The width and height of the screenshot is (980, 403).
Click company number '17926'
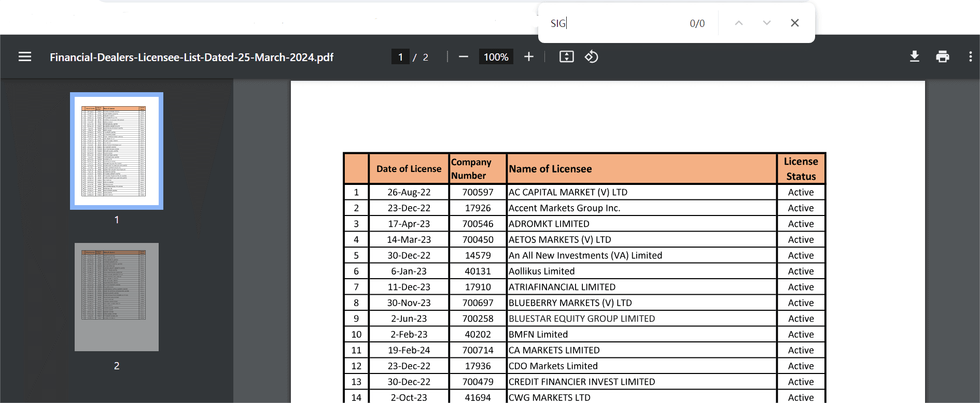click(x=478, y=208)
